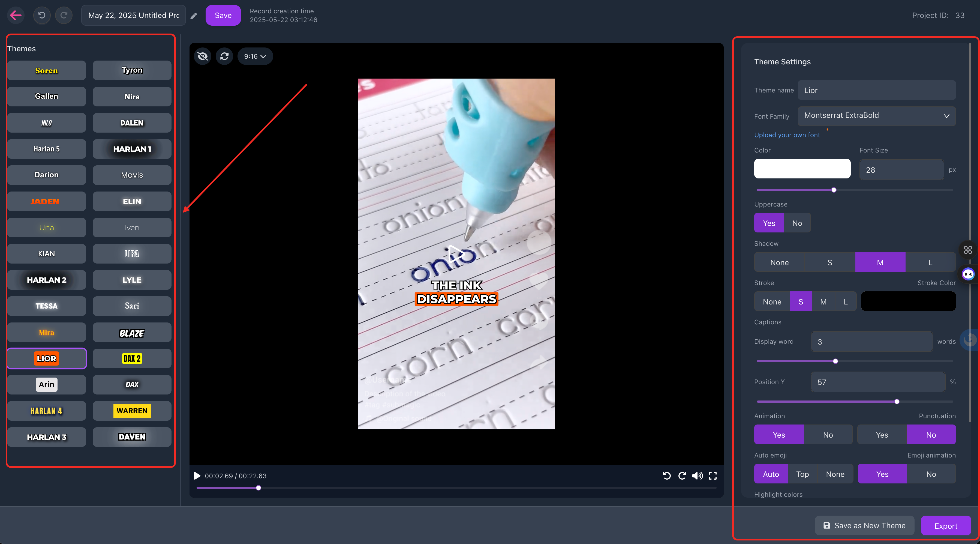Viewport: 980px width, 544px height.
Task: Click the undo icon in top bar
Action: (42, 15)
